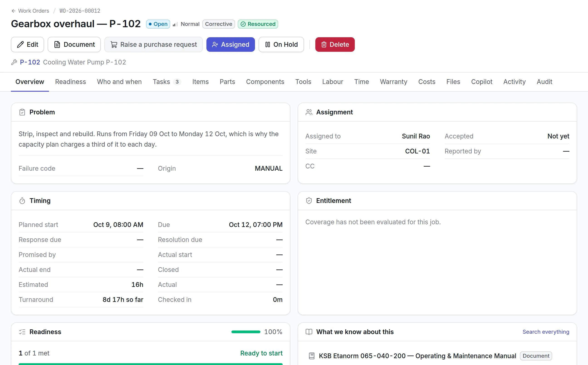Screen dimensions: 588x365
Task: Click the Corrective type badge
Action: (x=218, y=24)
